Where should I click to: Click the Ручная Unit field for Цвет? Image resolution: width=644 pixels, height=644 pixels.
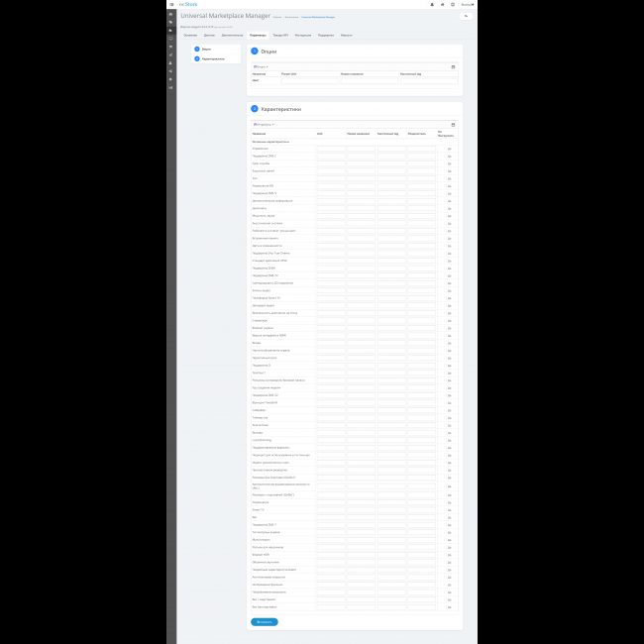pos(309,80)
